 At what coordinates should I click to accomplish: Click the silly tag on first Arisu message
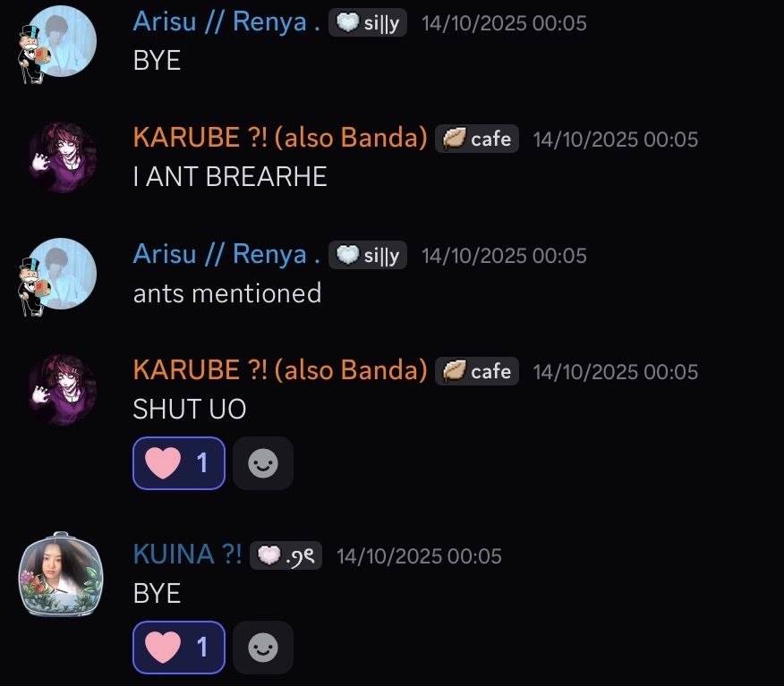point(368,23)
